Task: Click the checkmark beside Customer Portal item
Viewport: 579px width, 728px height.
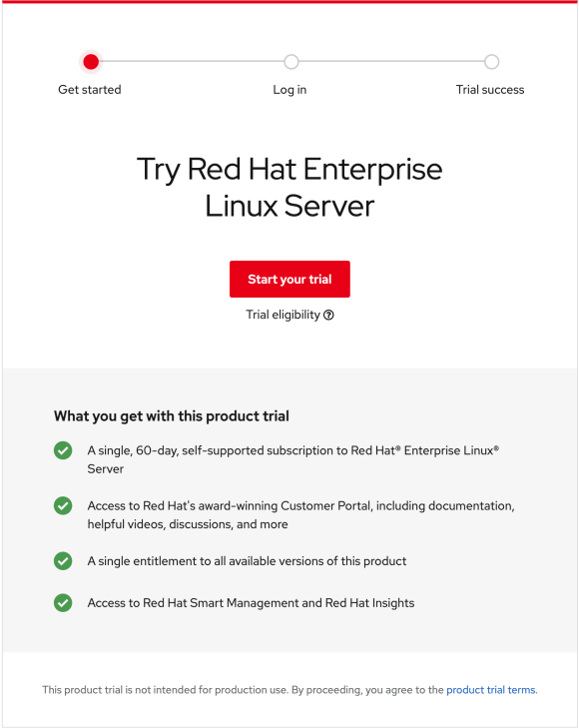Action: pyautogui.click(x=63, y=505)
